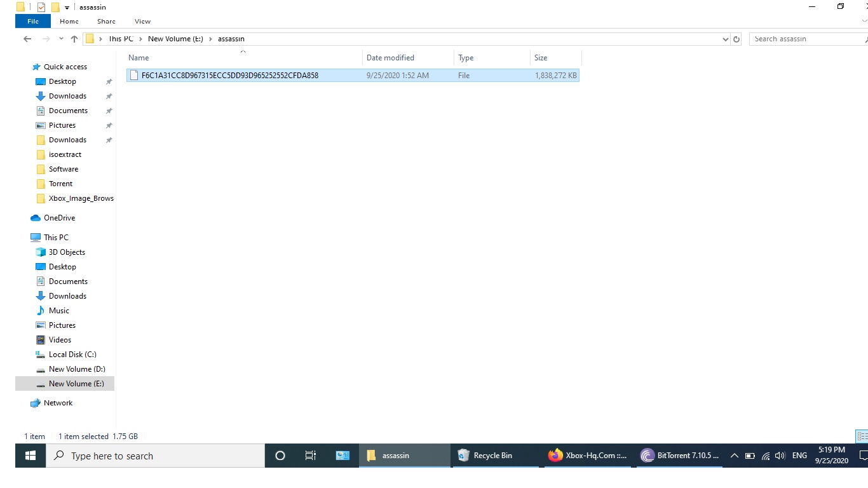Sort by the Size column header
The image size is (868, 488).
(555, 57)
